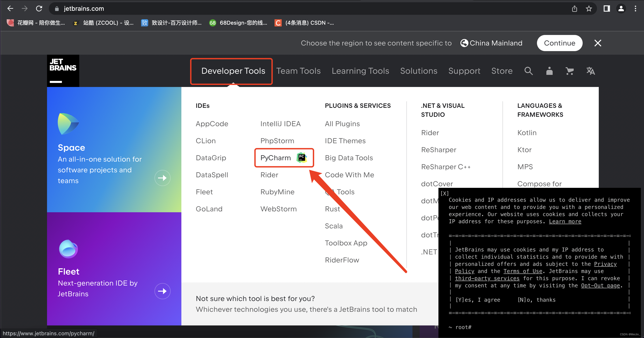Screen dimensions: 644x338
Task: Select PyCharm link
Action: coord(275,158)
